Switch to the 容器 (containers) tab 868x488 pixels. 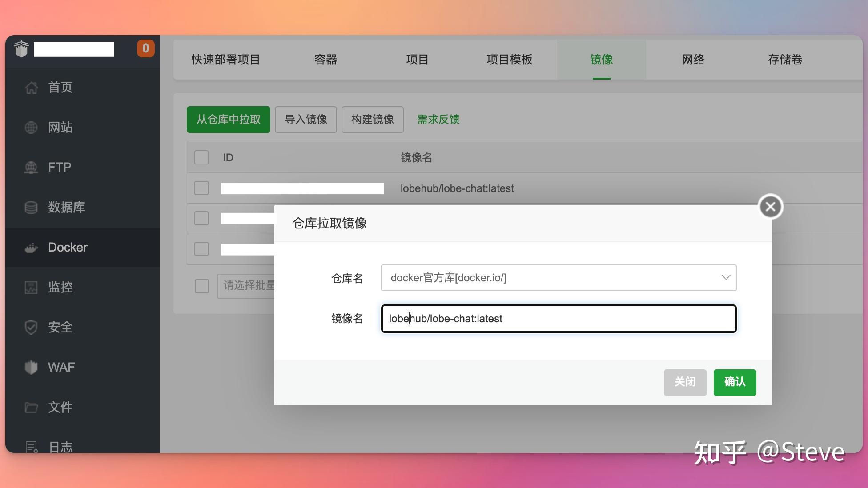coord(325,60)
